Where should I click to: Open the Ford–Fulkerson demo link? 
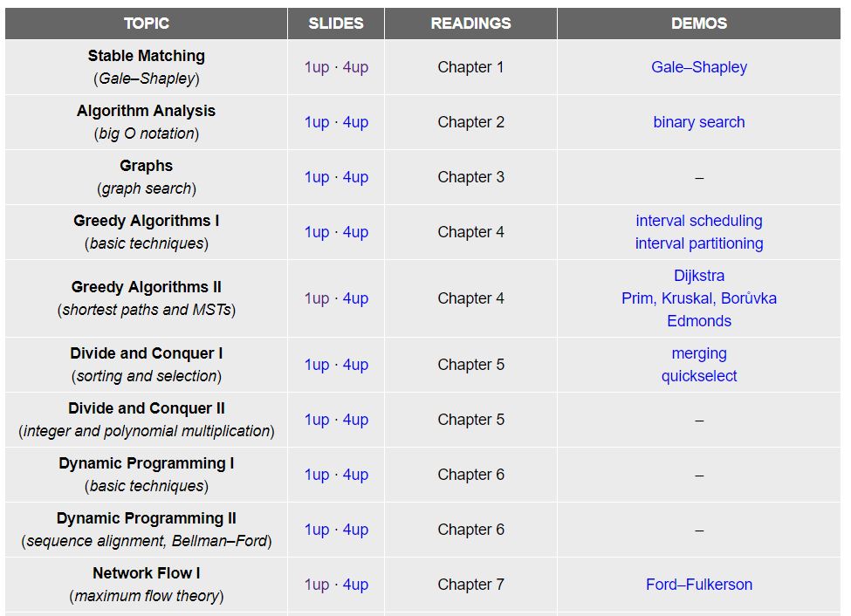[x=698, y=585]
